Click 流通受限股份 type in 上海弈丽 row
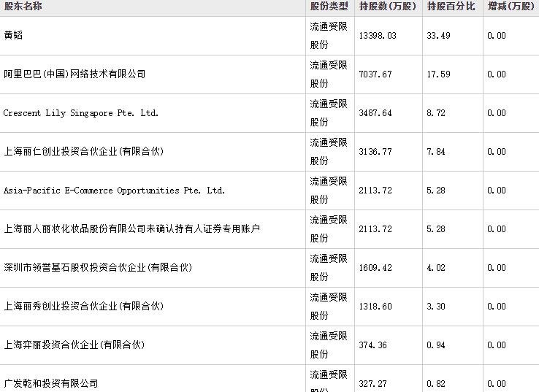Viewport: 539px width, 392px height. (x=329, y=345)
